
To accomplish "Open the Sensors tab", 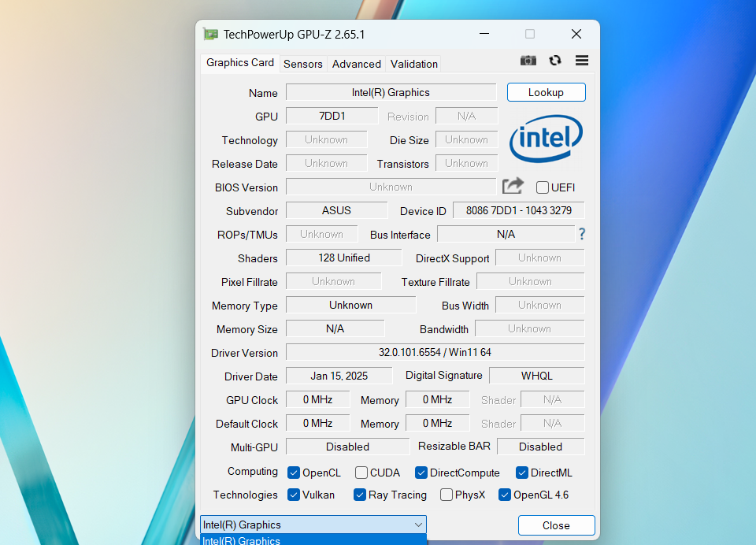I will click(x=302, y=64).
